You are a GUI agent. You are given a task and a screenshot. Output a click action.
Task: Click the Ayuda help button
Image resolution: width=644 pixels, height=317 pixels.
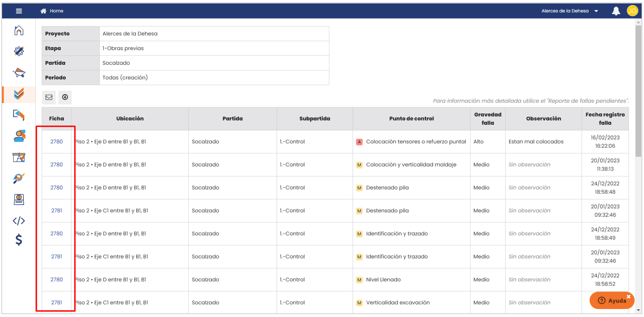[612, 300]
